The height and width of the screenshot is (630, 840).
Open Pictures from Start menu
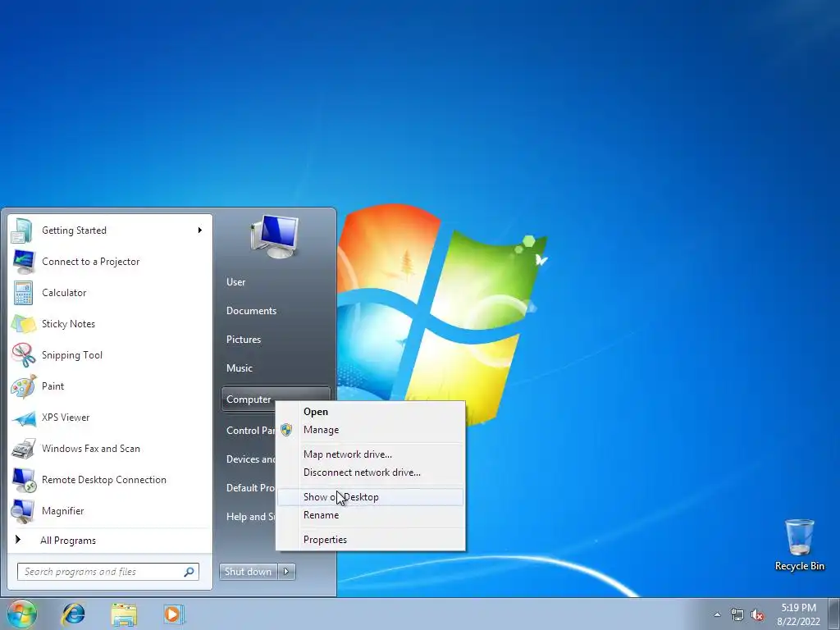pos(276,340)
